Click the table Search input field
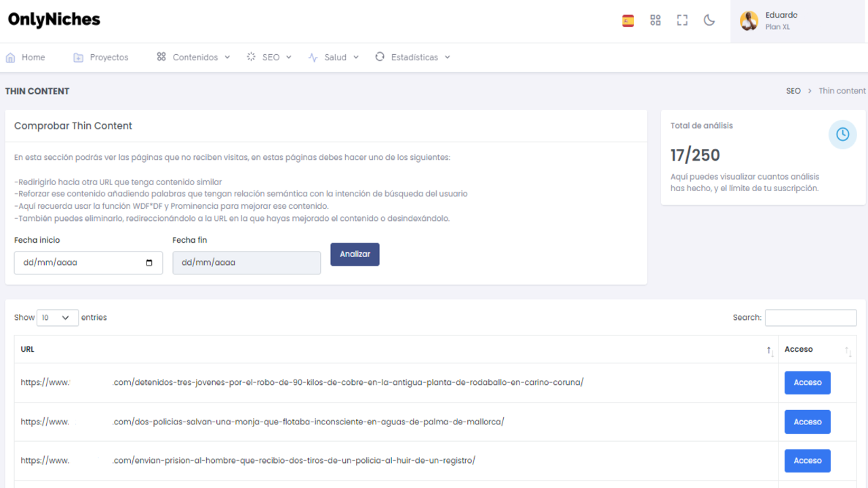Image resolution: width=868 pixels, height=488 pixels. pos(810,317)
